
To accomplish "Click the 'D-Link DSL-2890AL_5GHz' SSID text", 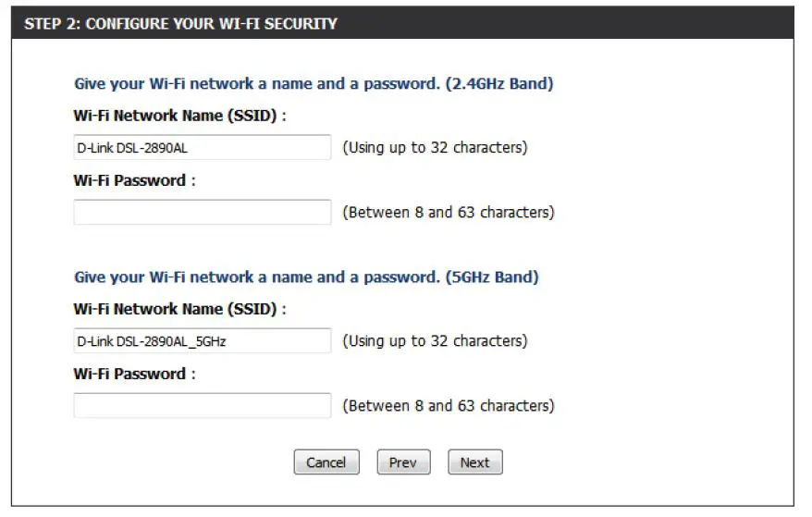I will point(152,341).
